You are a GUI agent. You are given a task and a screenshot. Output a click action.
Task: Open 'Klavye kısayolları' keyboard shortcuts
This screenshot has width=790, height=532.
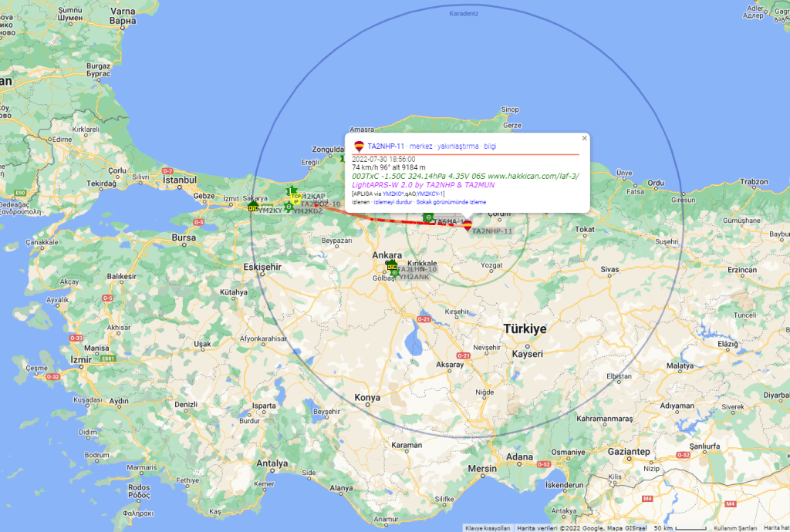coord(488,528)
